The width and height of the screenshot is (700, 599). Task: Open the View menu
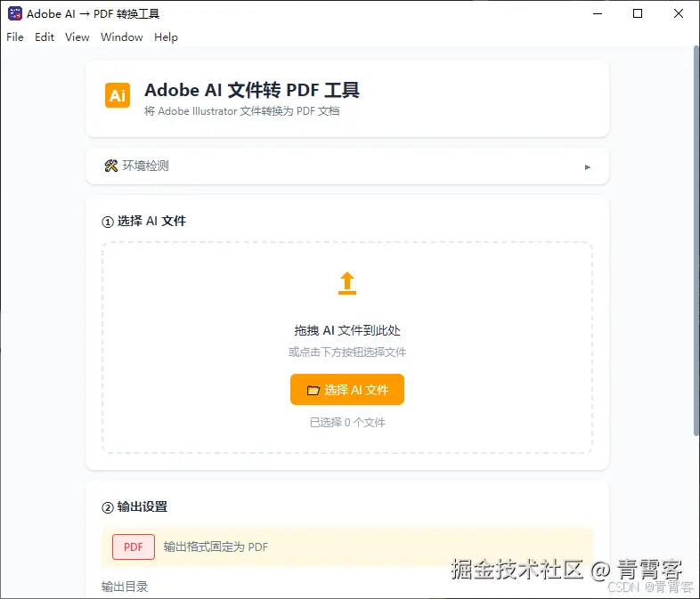click(x=77, y=37)
